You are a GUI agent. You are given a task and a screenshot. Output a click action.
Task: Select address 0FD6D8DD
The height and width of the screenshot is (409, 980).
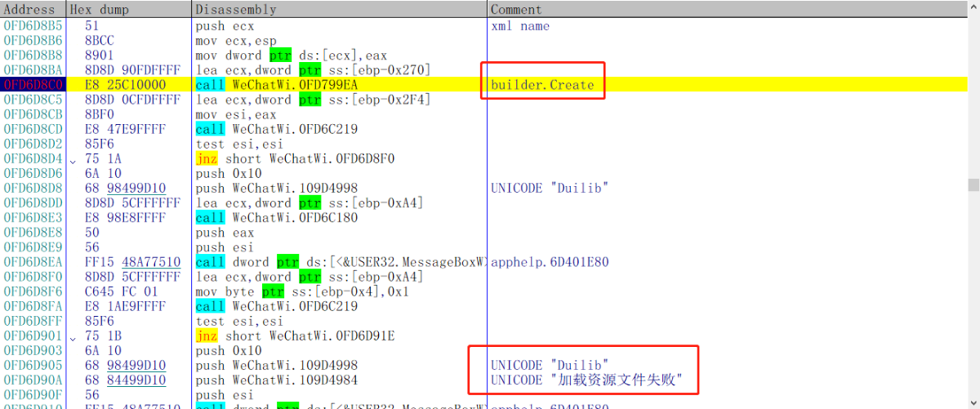point(33,203)
